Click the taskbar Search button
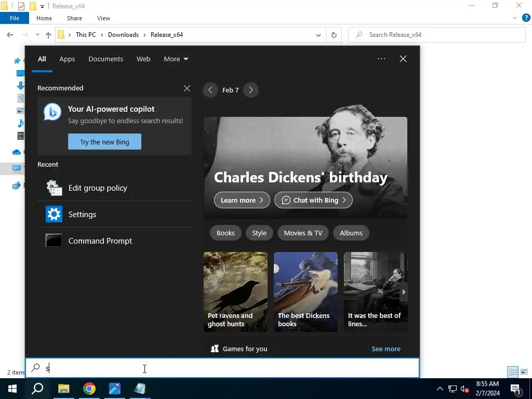Image resolution: width=532 pixels, height=399 pixels. pos(37,389)
